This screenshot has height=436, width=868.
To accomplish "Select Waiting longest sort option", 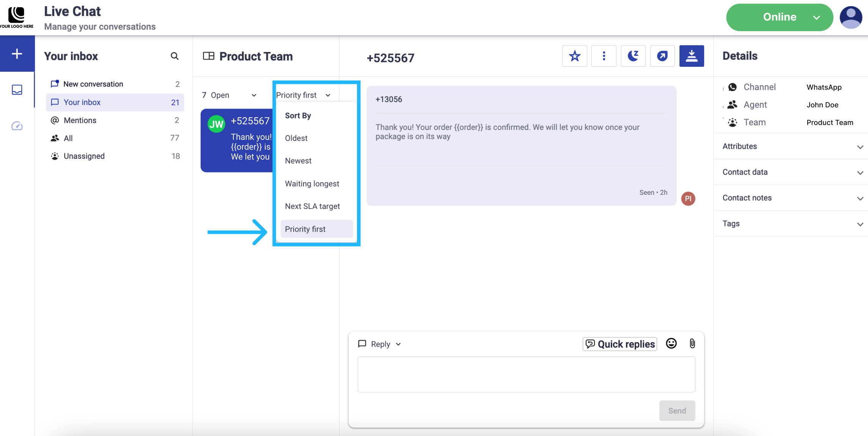I will [x=312, y=183].
